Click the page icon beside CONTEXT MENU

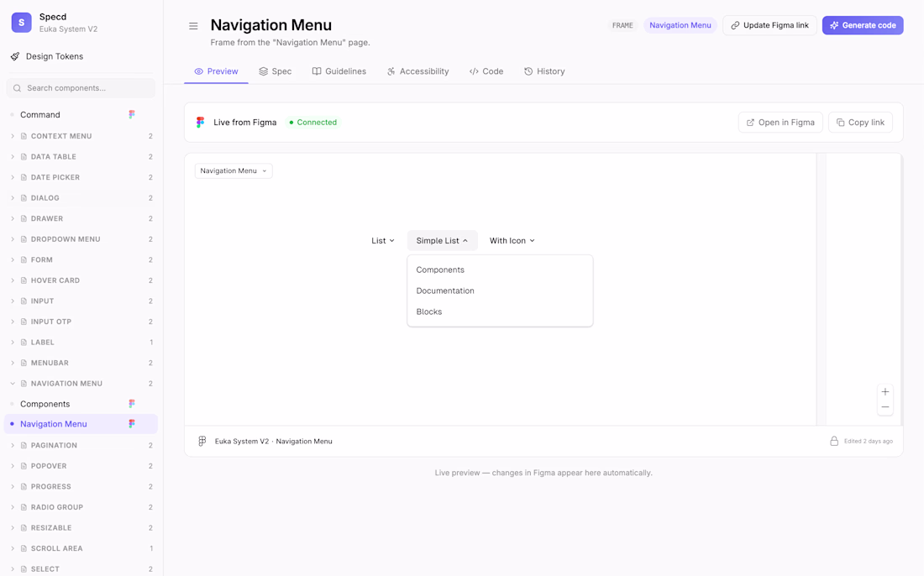(24, 136)
